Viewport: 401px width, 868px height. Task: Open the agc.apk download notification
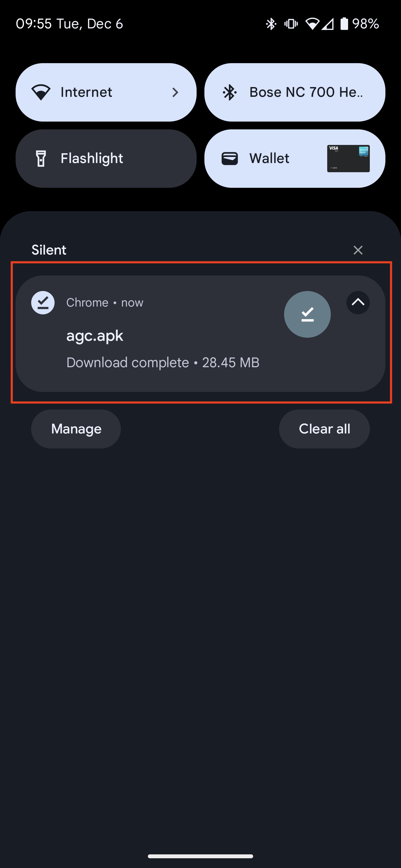tap(200, 334)
